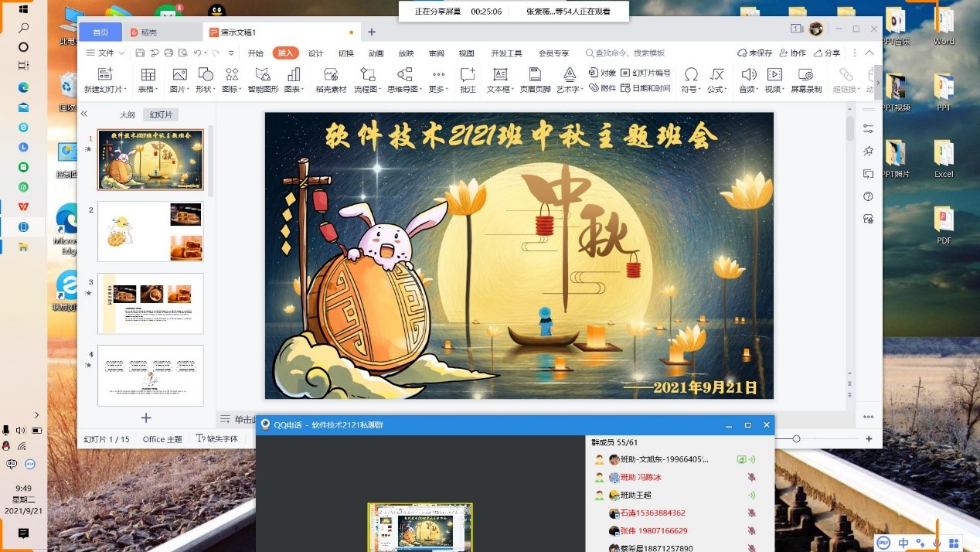This screenshot has height=552, width=980.
Task: Click the 文本框 text box icon
Action: pyautogui.click(x=500, y=75)
